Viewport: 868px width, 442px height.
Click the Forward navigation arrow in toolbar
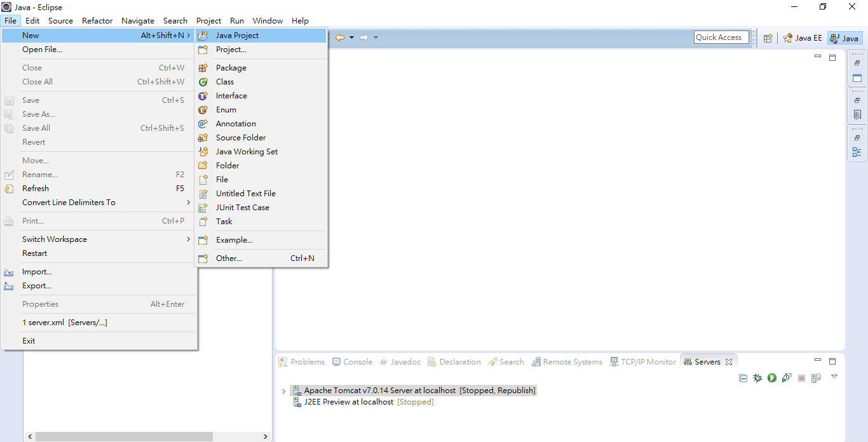tap(364, 37)
